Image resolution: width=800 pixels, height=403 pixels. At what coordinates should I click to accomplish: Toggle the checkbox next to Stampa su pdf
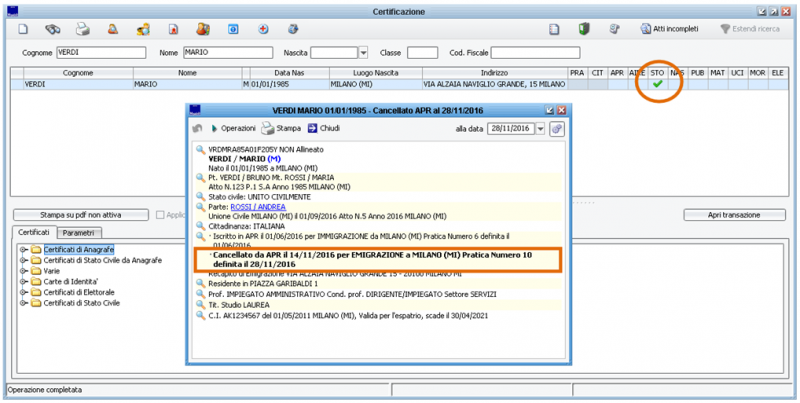(159, 215)
